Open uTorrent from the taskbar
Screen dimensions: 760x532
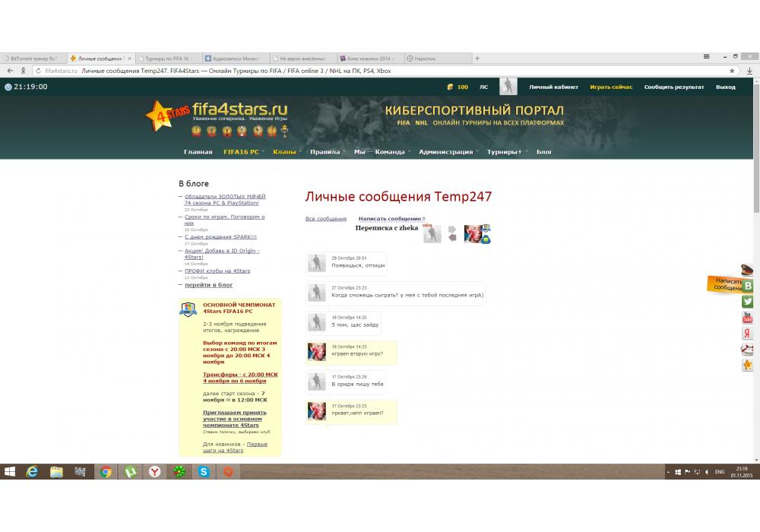[130, 472]
